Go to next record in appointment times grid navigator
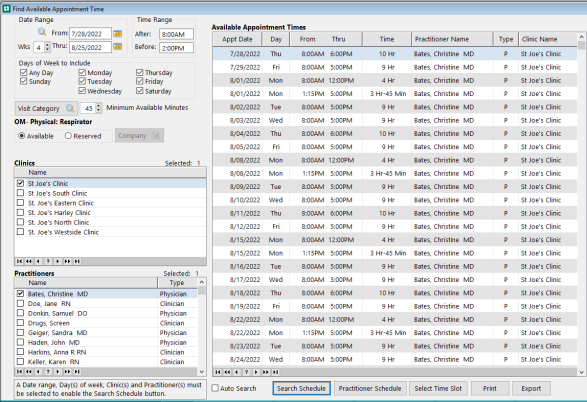The width and height of the screenshot is (587, 402). (256, 372)
